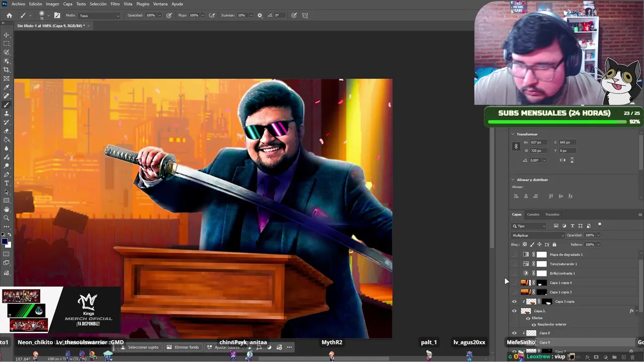Collapse the Transformar section

coord(513,134)
